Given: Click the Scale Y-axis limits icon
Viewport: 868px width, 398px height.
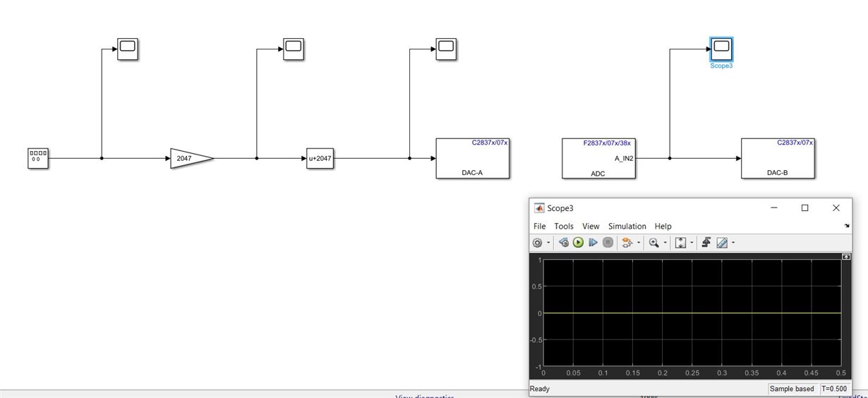Looking at the screenshot, I should tap(681, 242).
